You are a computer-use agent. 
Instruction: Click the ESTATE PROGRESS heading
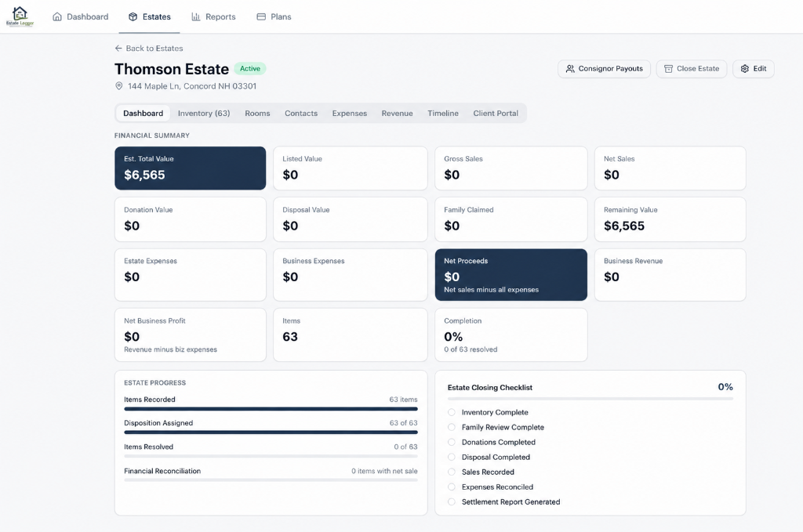pyautogui.click(x=155, y=382)
